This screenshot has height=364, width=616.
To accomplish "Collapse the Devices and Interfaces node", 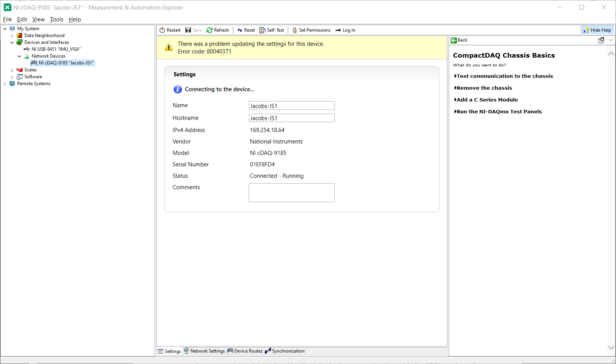I will coord(12,42).
